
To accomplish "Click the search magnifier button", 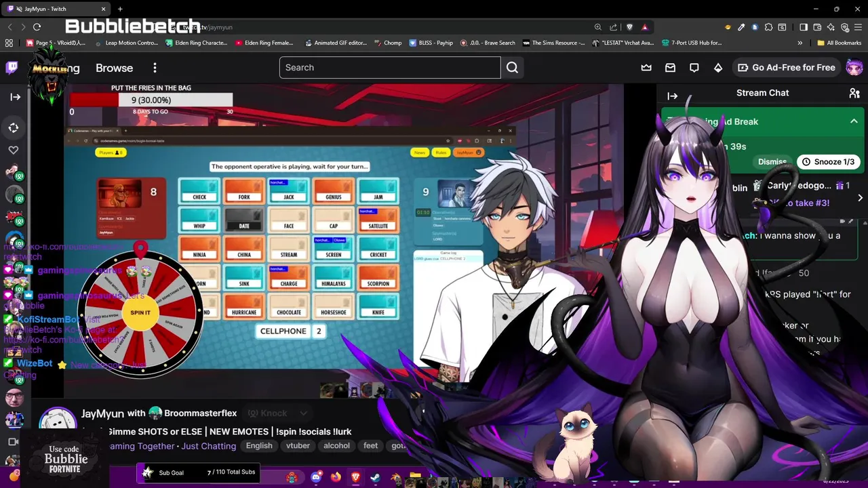I will click(x=512, y=68).
